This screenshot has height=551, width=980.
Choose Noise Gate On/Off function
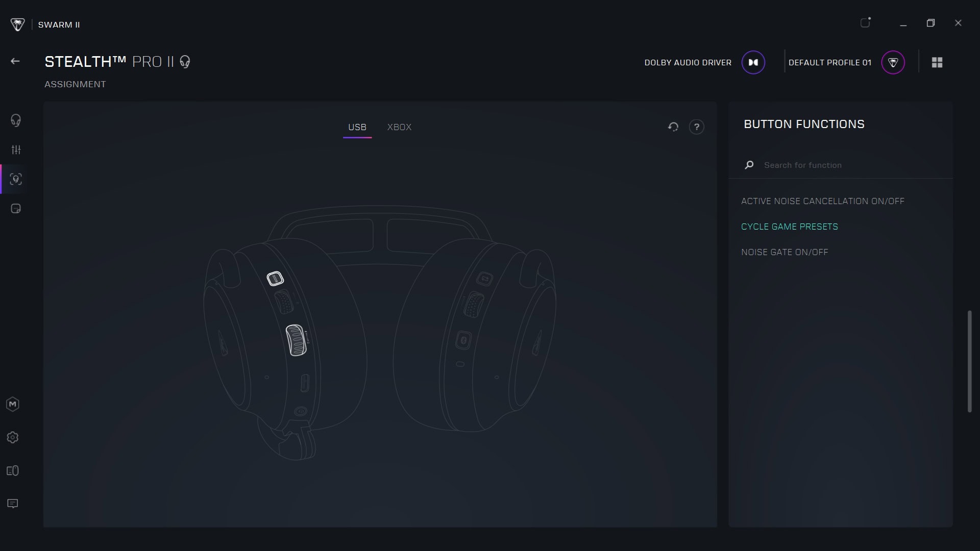pos(785,252)
